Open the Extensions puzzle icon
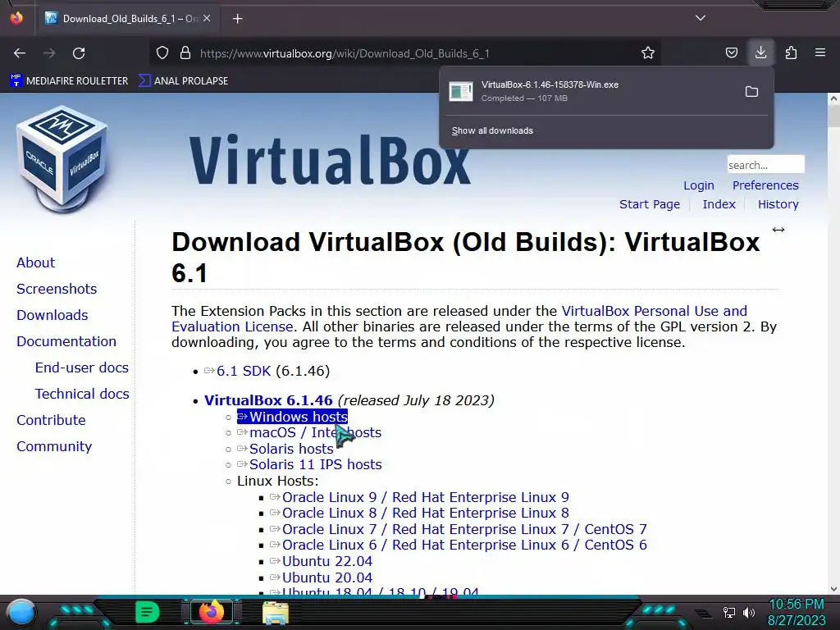Image resolution: width=840 pixels, height=630 pixels. coord(791,53)
